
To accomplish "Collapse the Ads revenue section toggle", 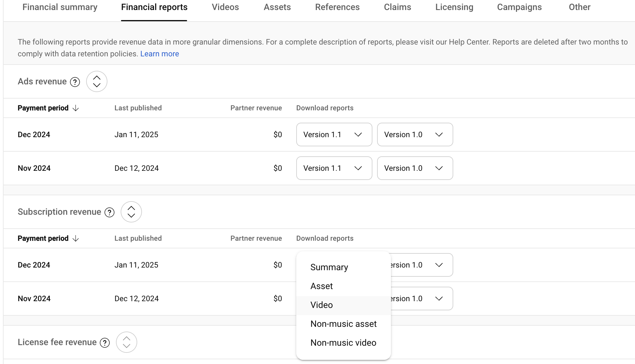I will coord(96,81).
